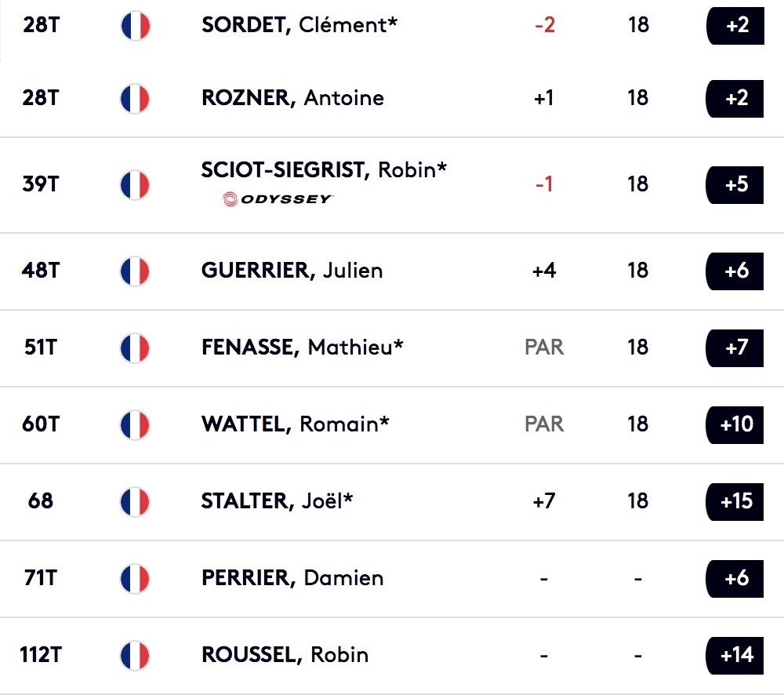Click the French flag next to Perrier
Viewport: 784px width, 695px height.
click(135, 579)
